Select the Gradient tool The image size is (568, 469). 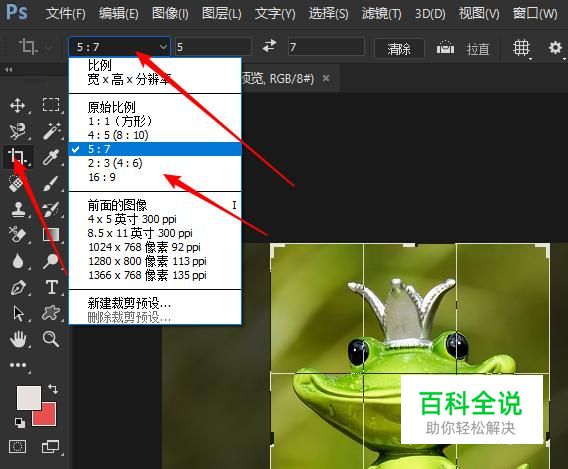[51, 235]
